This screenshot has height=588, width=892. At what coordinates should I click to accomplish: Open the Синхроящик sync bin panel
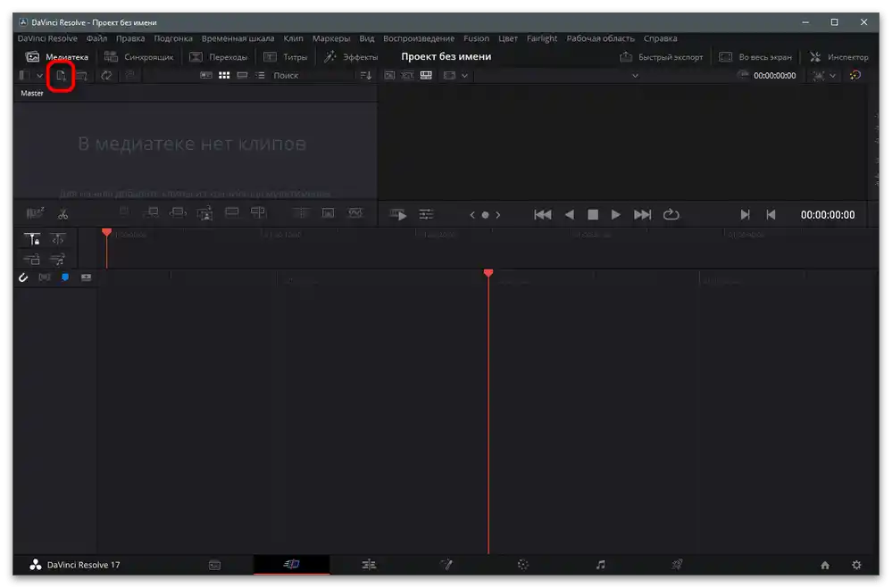pyautogui.click(x=138, y=57)
